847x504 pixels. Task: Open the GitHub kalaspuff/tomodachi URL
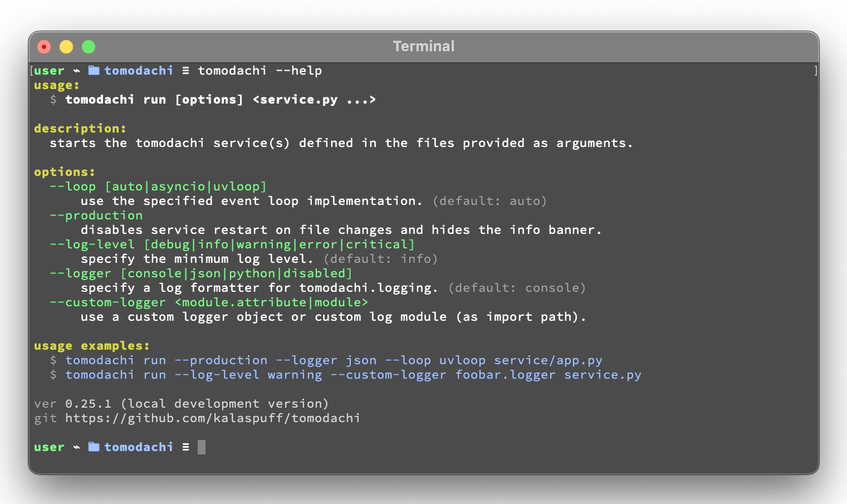(212, 418)
